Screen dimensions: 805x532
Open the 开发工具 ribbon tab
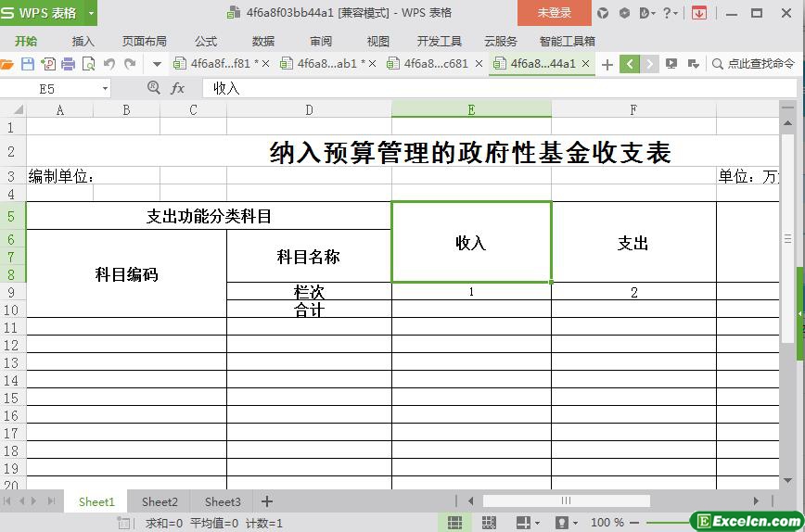click(439, 41)
